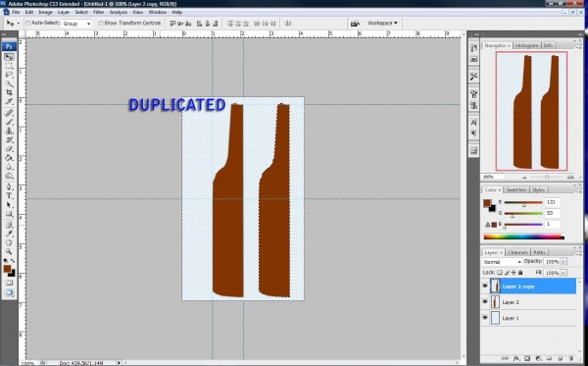Select the Layer 1 row
588x366 pixels.
tap(529, 318)
